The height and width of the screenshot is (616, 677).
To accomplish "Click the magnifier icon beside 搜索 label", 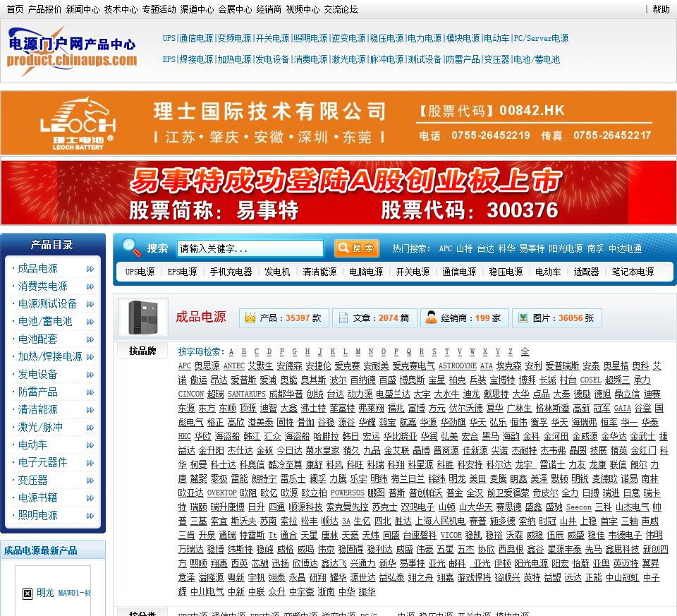I will coord(132,248).
